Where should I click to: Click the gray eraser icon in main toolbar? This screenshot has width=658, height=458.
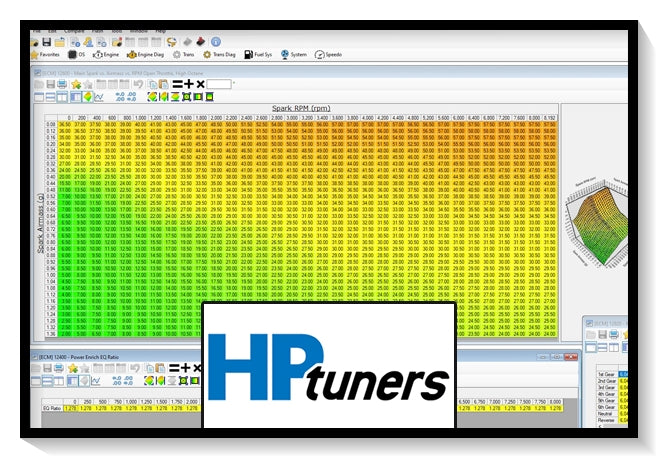coord(188,42)
